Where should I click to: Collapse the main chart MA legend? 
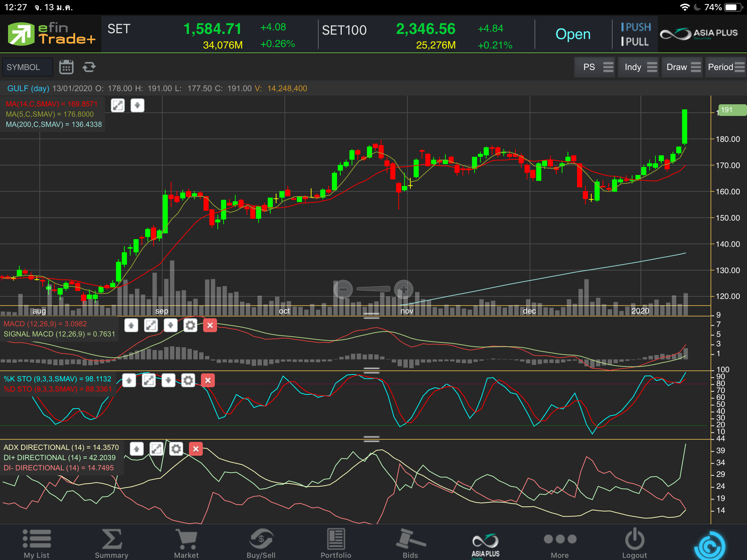tap(138, 106)
